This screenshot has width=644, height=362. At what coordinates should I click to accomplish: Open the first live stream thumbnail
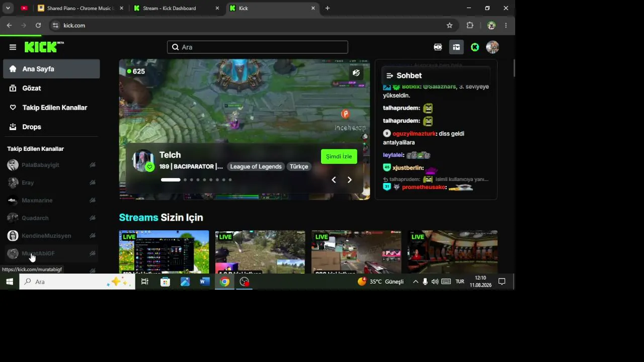point(164,252)
